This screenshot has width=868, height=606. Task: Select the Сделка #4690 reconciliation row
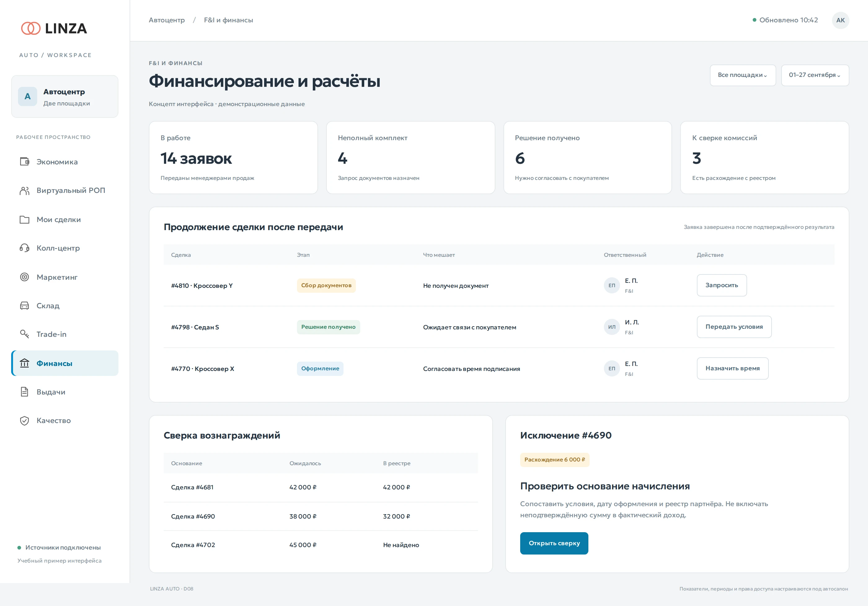point(321,517)
